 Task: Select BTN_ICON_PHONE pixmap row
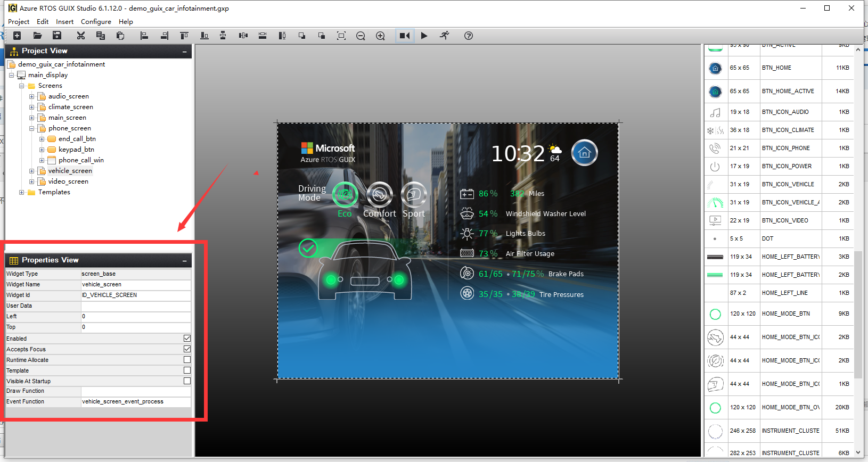(779, 148)
